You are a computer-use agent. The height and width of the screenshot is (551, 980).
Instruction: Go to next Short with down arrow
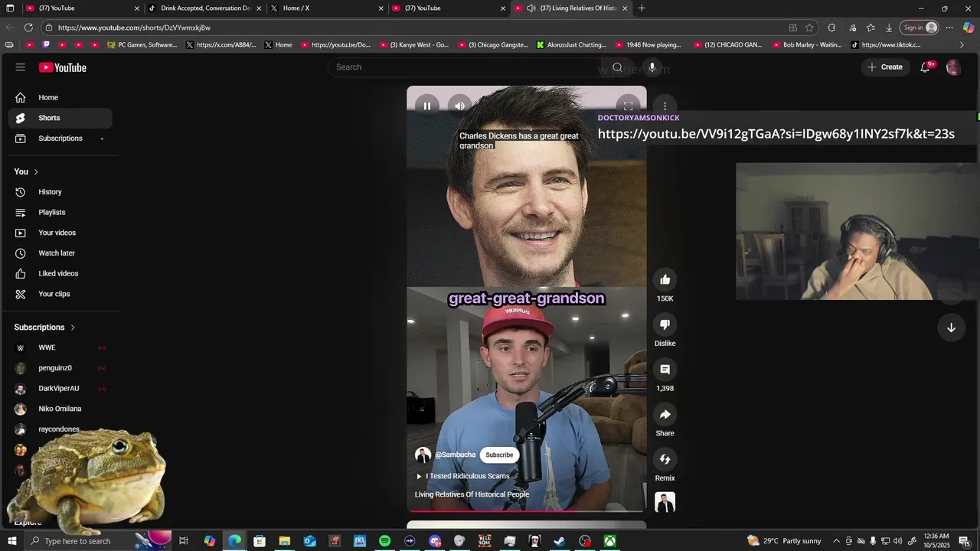click(x=951, y=328)
